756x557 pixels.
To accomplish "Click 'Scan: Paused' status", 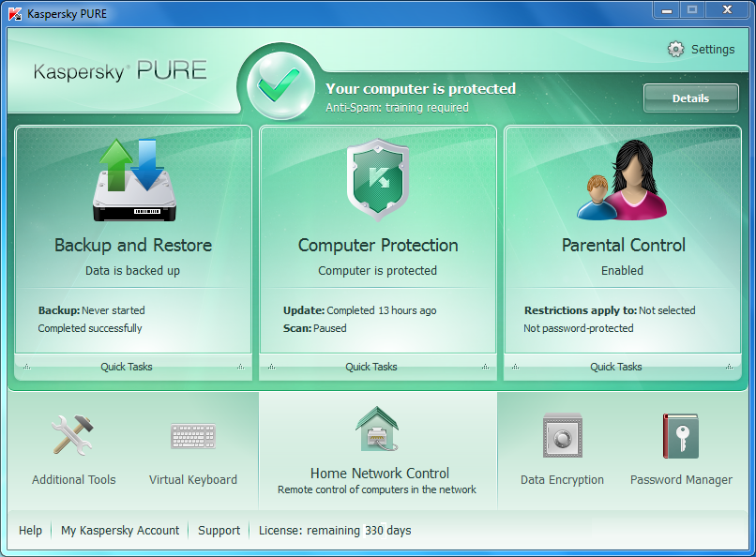I will pos(315,328).
